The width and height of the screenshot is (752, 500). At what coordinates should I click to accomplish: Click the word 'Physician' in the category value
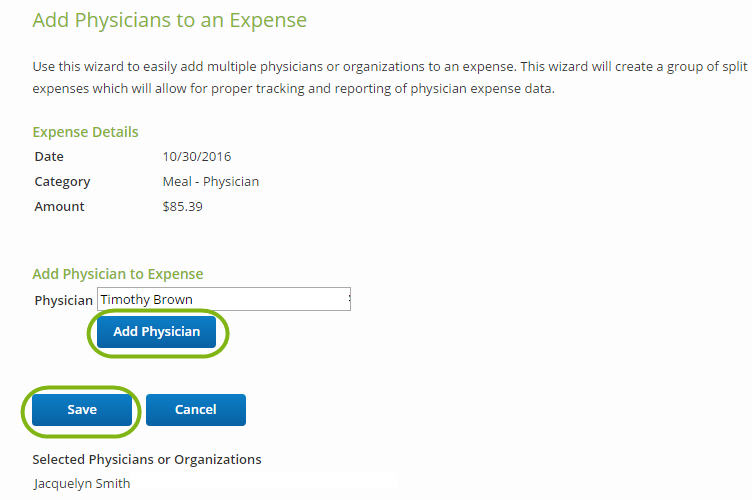[231, 182]
